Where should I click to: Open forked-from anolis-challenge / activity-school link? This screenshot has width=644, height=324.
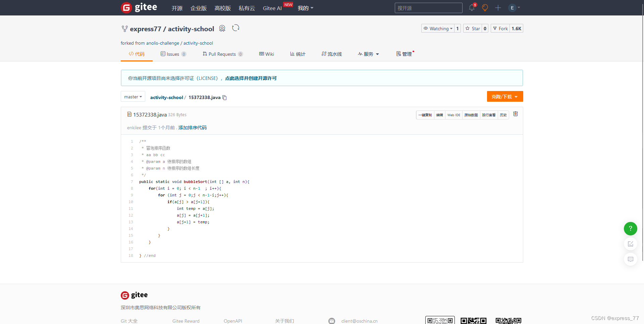tap(179, 43)
